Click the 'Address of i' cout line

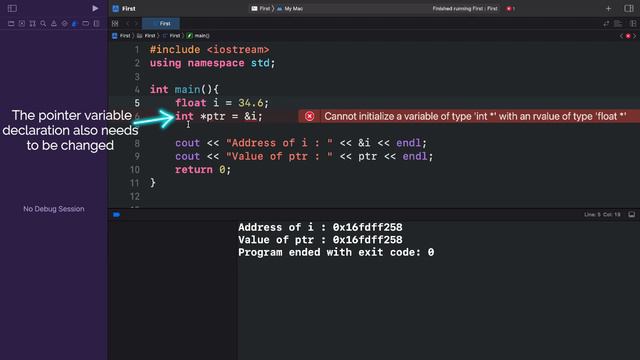(301, 143)
